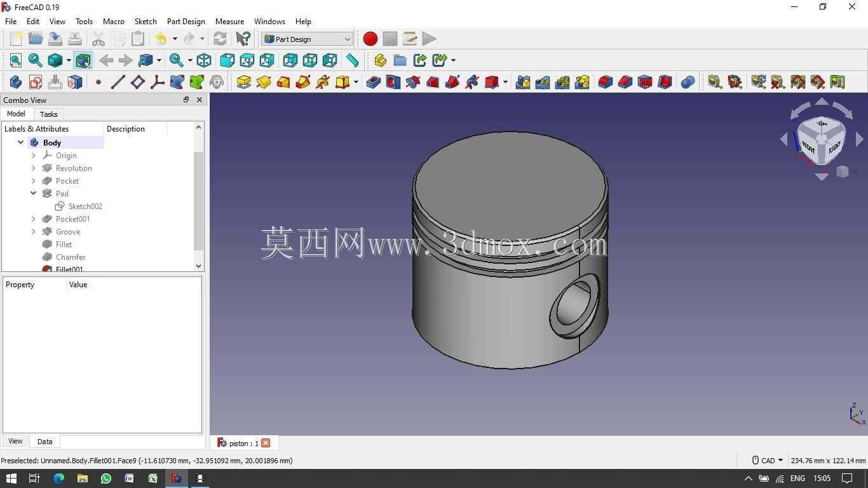Open the File menu
The height and width of the screenshot is (488, 868).
click(x=11, y=21)
